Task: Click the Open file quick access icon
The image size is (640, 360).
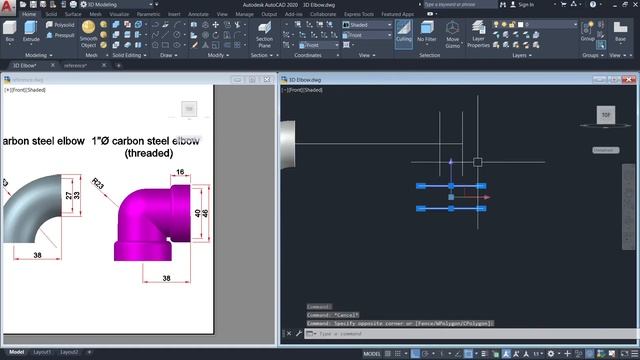Action: click(x=23, y=4)
